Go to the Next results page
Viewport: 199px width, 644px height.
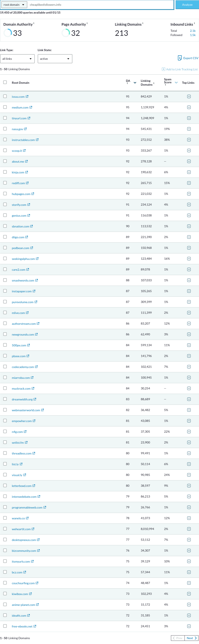pos(192,638)
